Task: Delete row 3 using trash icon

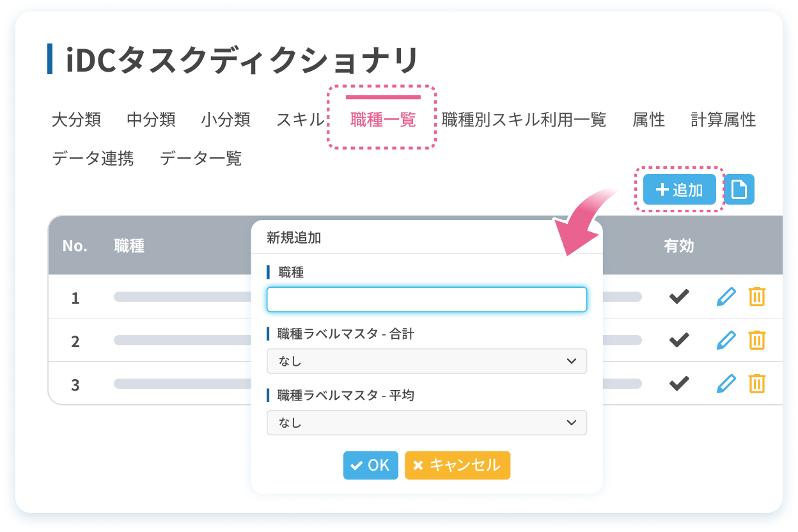Action: pos(756,384)
